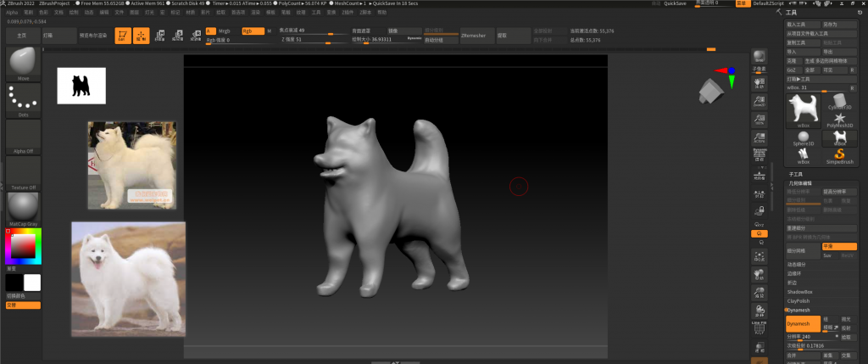The image size is (868, 364).
Task: Click the MatCap Gray material sphere
Action: coord(23,207)
